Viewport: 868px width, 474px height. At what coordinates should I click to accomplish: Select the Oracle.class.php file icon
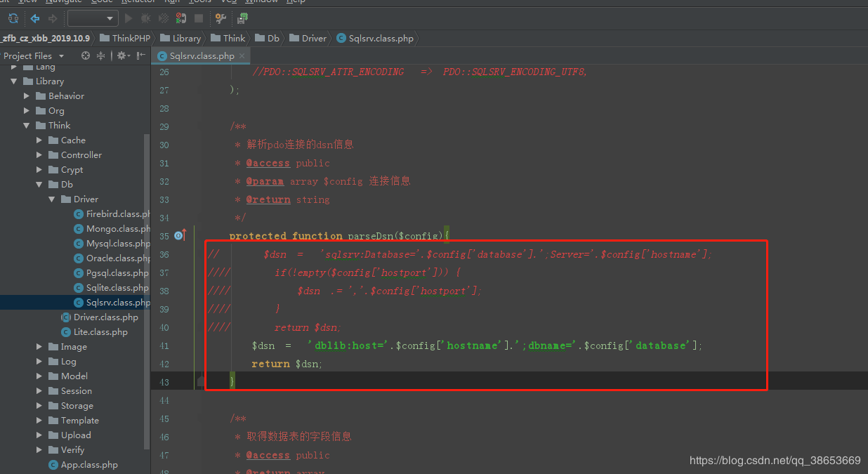click(x=79, y=258)
